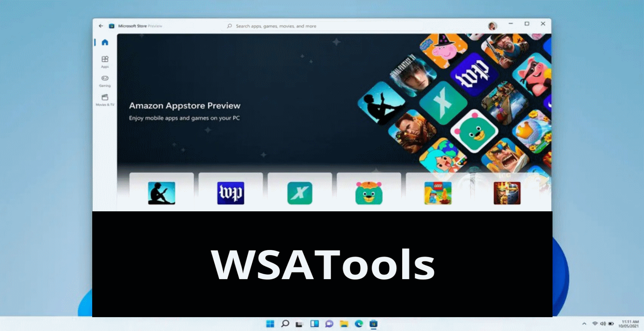Open Microsoft Edge on the taskbar

point(359,324)
